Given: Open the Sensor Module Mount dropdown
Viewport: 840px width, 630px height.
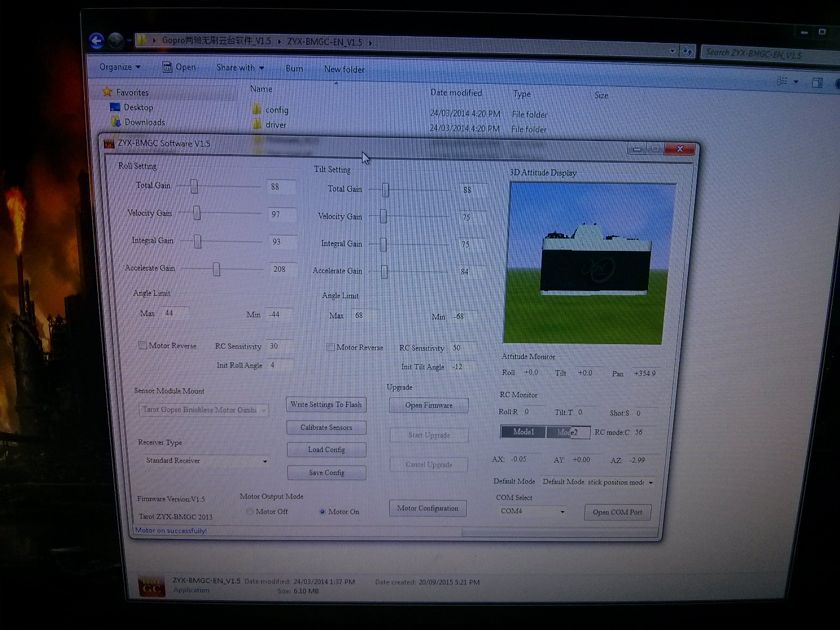Looking at the screenshot, I should pos(204,410).
